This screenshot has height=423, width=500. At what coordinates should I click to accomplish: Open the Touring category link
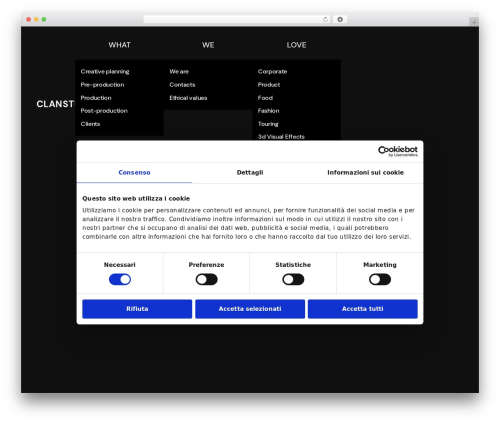pyautogui.click(x=268, y=124)
